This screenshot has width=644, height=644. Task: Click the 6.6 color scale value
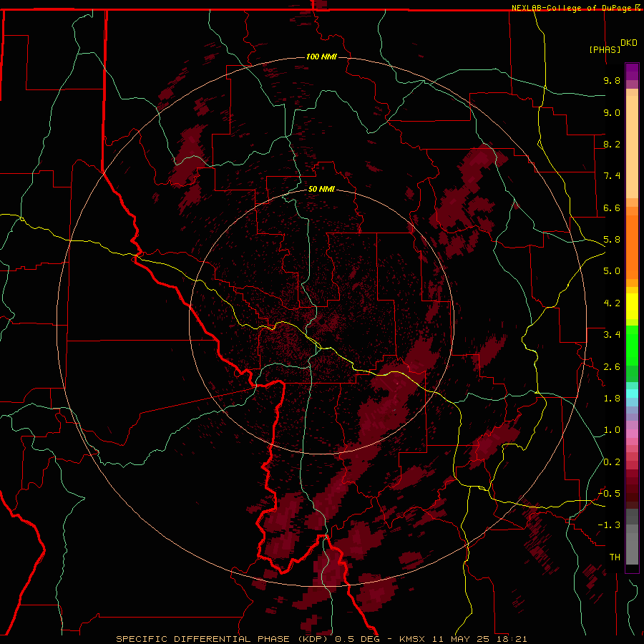point(612,208)
